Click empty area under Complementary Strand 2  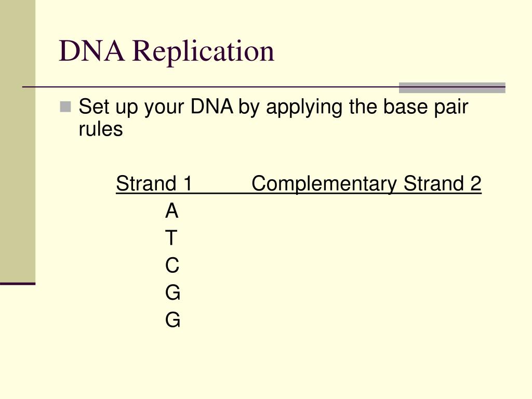pos(366,264)
